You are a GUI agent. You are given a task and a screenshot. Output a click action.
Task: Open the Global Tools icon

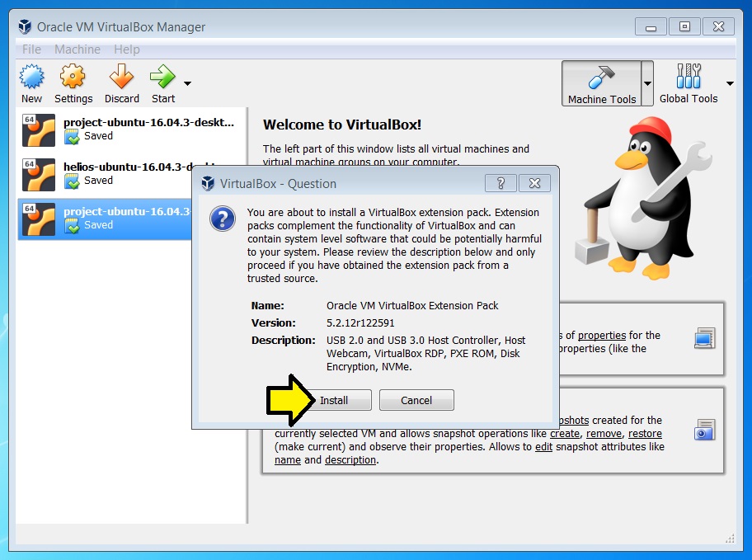pos(689,77)
